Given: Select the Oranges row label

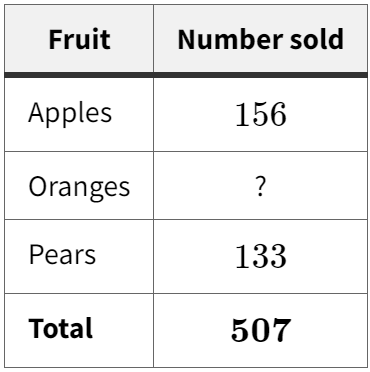Looking at the screenshot, I should 79,187.
